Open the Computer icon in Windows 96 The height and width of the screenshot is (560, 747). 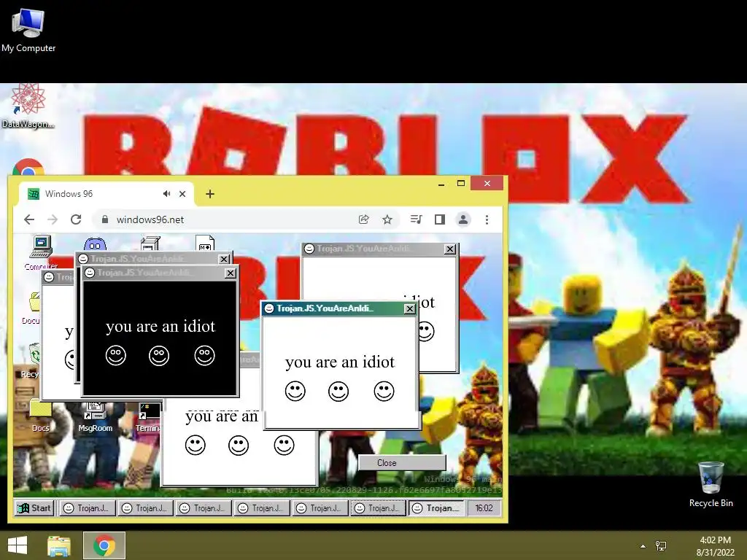pos(41,252)
